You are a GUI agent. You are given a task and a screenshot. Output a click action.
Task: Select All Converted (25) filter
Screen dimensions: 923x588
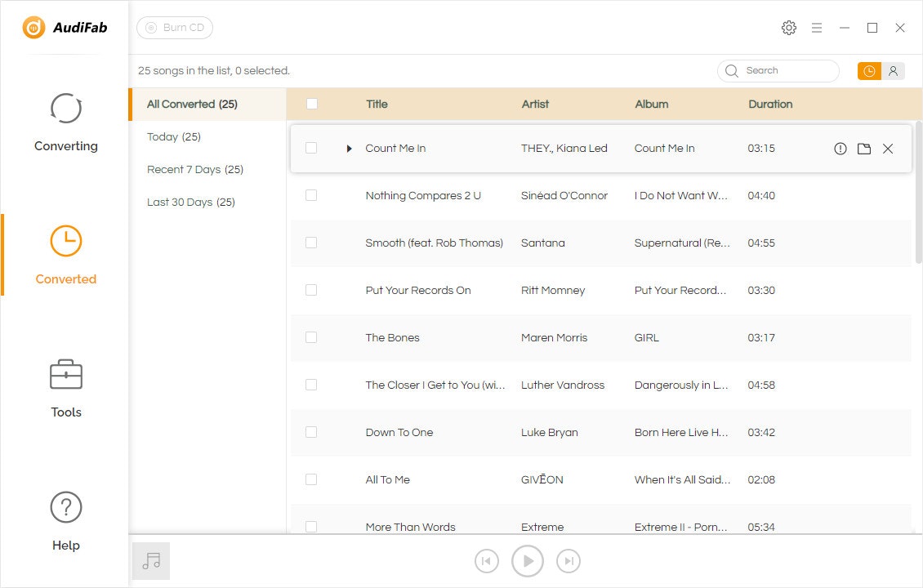[207, 105]
